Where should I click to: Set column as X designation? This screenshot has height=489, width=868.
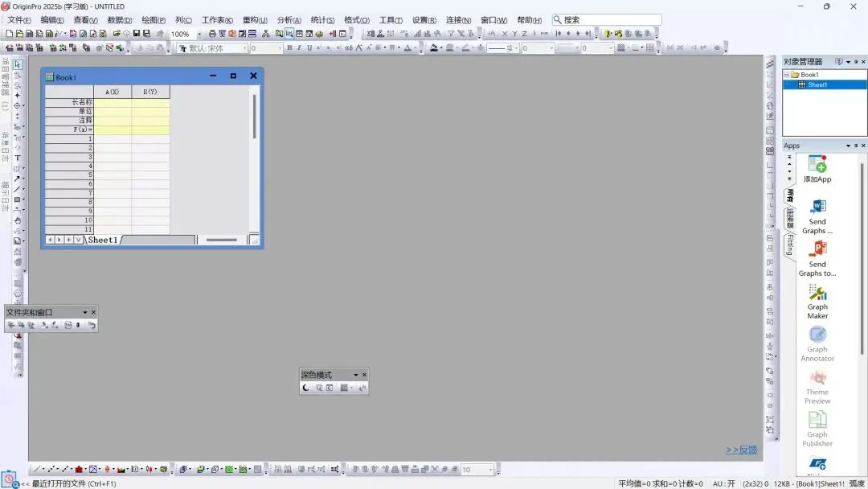coord(504,34)
